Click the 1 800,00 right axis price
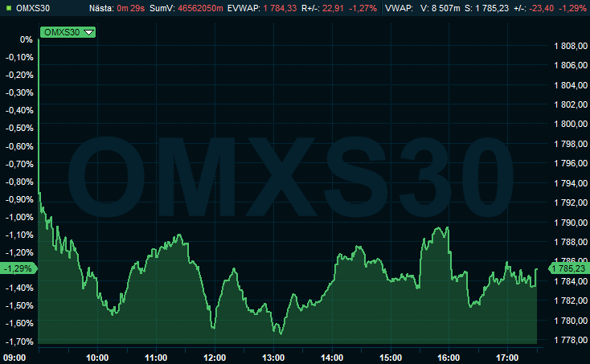This screenshot has width=590, height=364. click(x=571, y=124)
